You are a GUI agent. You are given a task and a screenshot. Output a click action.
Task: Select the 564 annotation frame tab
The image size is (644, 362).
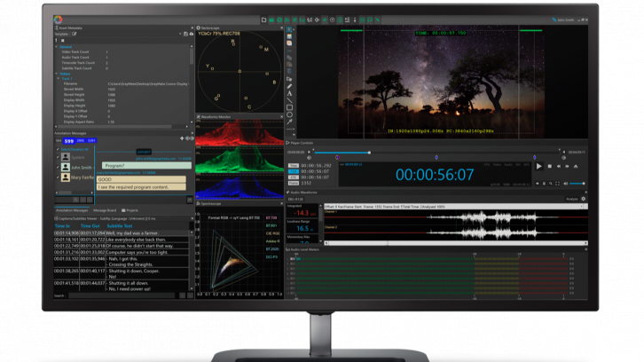59,140
